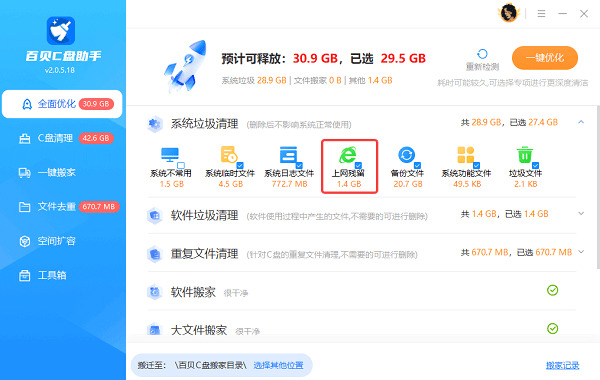Viewport: 600px width, 380px height.
Task: Click the 重新检测 label
Action: point(482,67)
